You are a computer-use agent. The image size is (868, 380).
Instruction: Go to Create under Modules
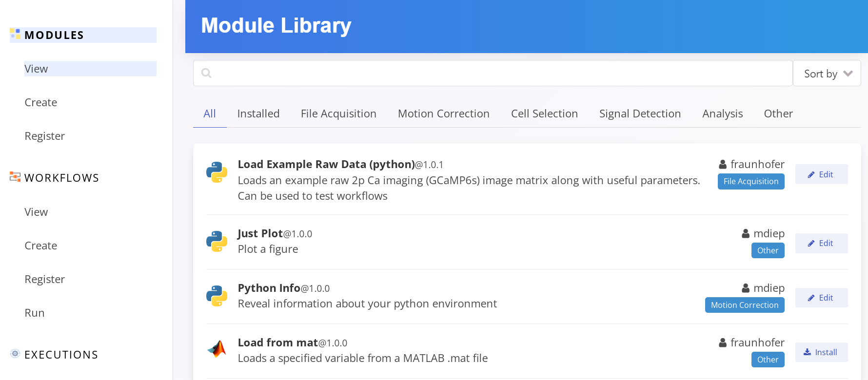[x=41, y=102]
